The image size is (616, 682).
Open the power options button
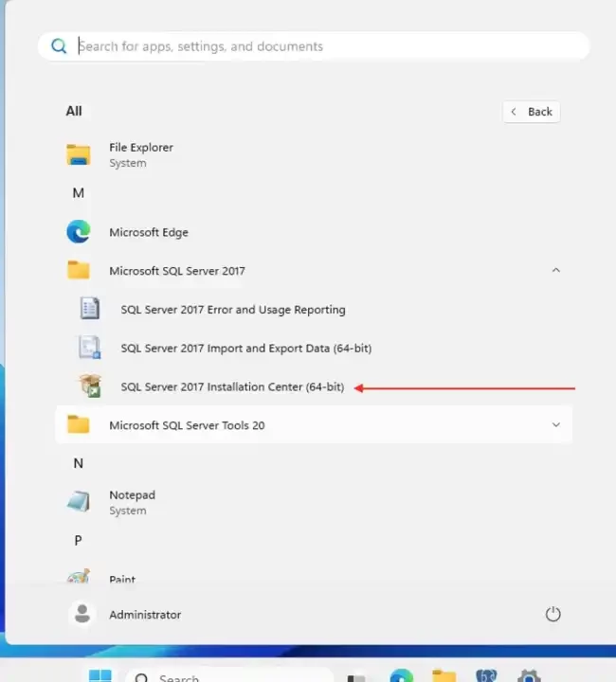pos(553,614)
